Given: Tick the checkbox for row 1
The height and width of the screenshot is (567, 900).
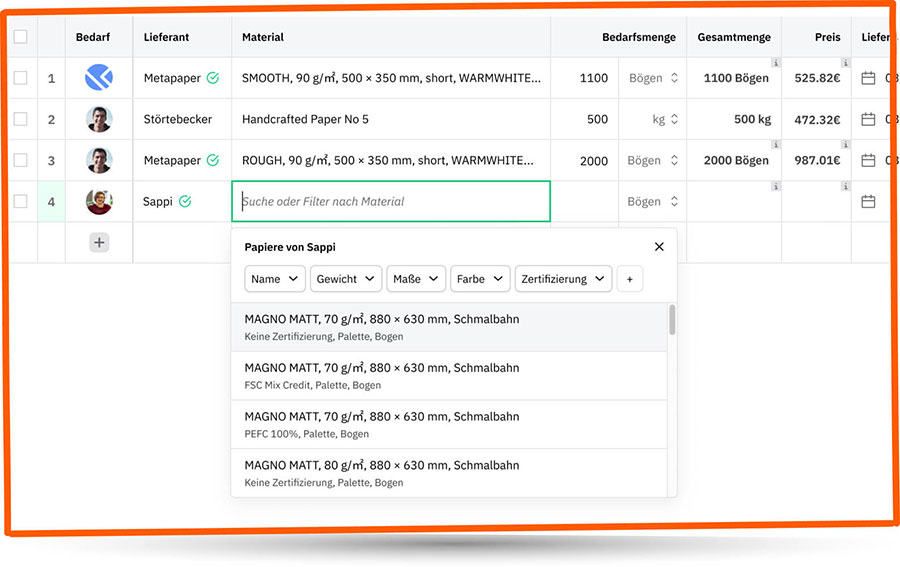Looking at the screenshot, I should (x=21, y=77).
